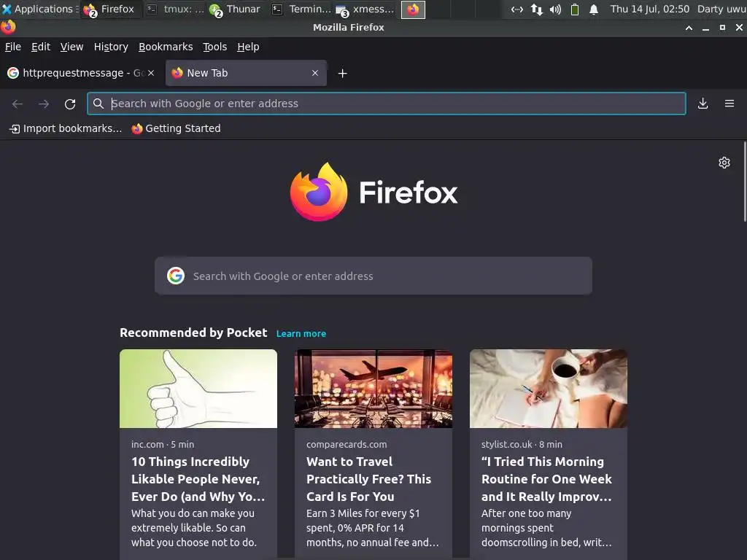The height and width of the screenshot is (560, 747).
Task: Open the thumbs-up article thumbnail
Action: pyautogui.click(x=198, y=389)
